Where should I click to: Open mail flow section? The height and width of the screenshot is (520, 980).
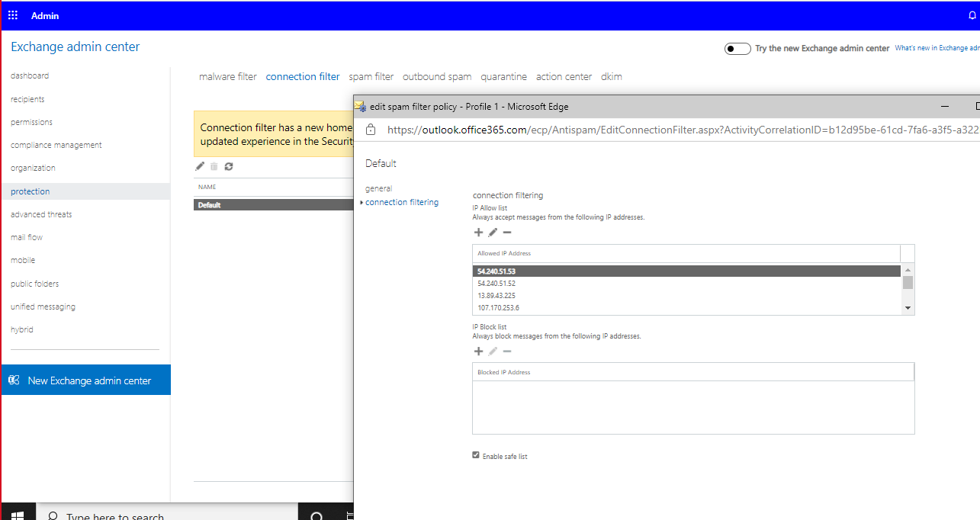click(x=27, y=237)
